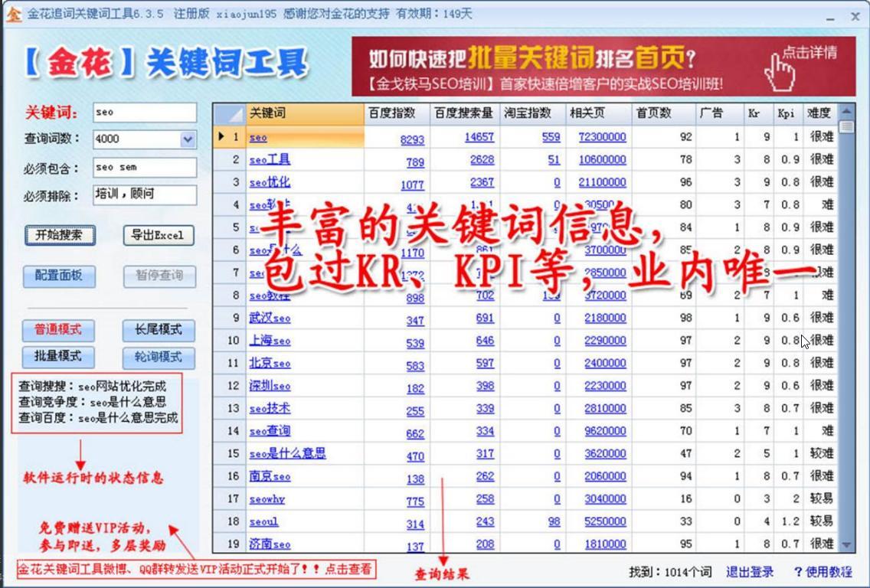Click 退出登录 to log out
This screenshot has height=588, width=870.
[750, 572]
